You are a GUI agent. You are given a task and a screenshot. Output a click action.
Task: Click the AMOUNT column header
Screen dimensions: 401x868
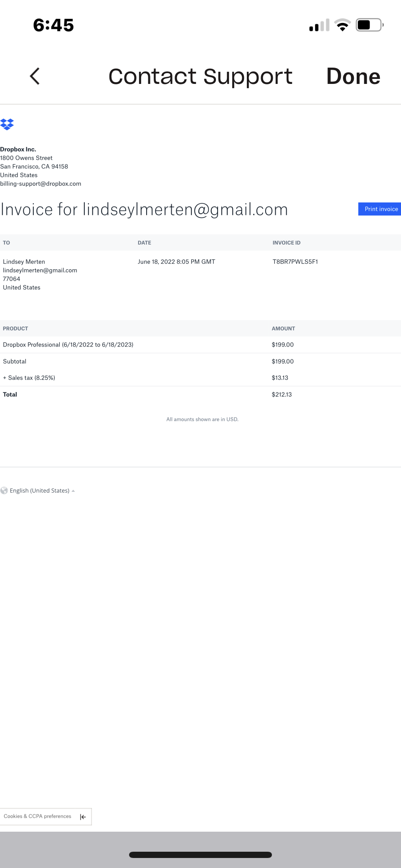coord(283,329)
